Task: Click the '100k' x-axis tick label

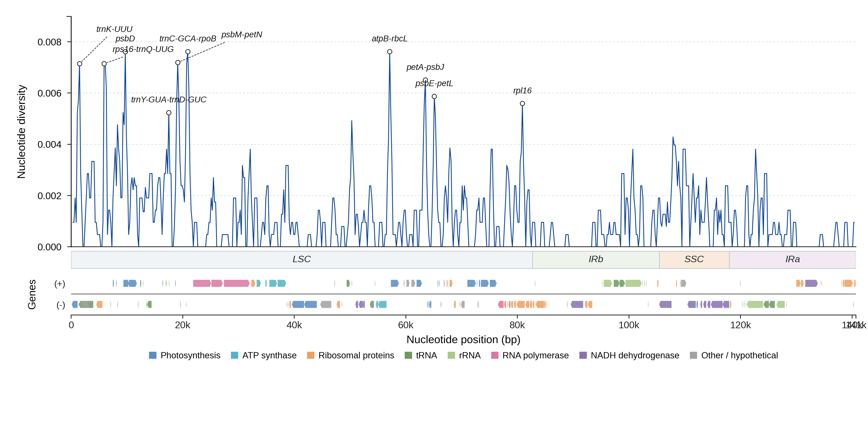Action: click(629, 325)
